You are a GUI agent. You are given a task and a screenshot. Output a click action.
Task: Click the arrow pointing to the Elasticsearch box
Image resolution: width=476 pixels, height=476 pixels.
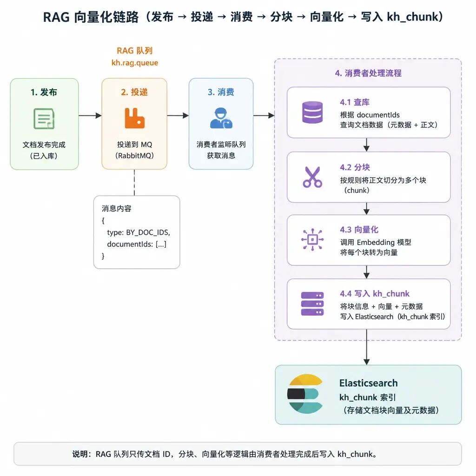(x=367, y=347)
